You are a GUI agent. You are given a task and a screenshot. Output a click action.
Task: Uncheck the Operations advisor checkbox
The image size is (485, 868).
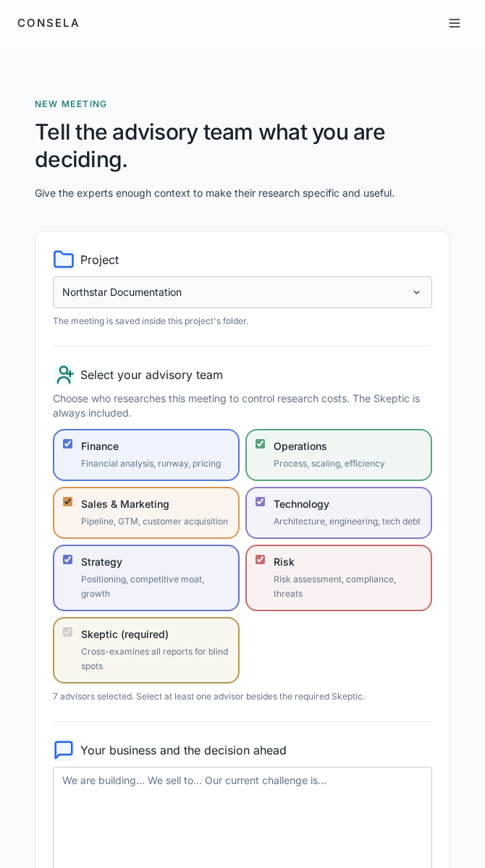coord(261,444)
